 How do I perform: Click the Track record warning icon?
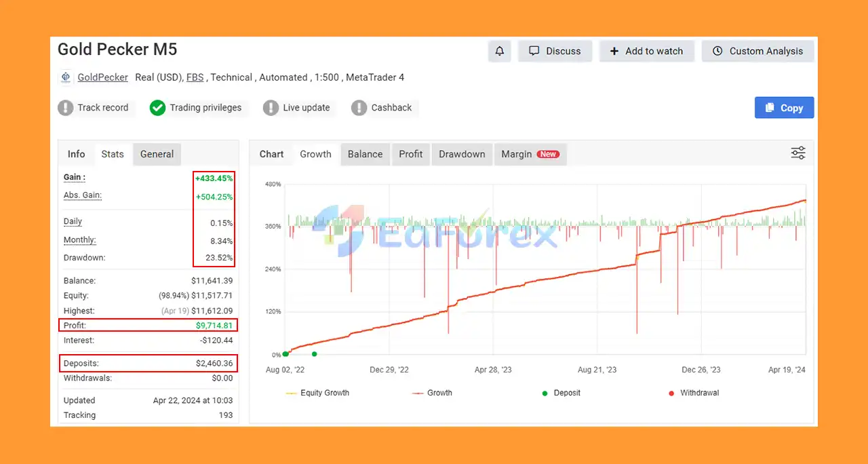pos(66,108)
